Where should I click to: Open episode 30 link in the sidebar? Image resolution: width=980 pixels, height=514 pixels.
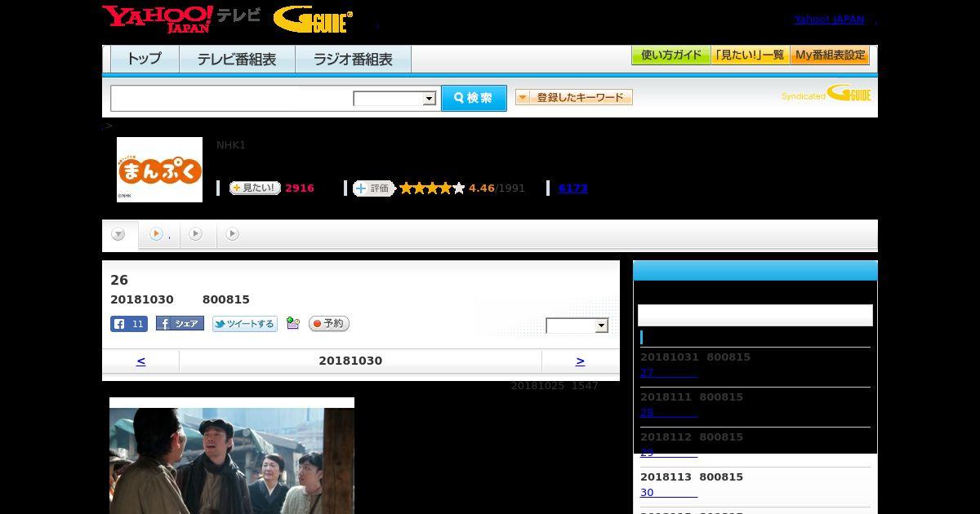(668, 493)
